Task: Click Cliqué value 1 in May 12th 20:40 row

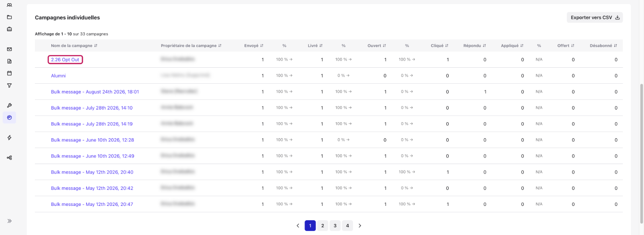Action: [448, 172]
